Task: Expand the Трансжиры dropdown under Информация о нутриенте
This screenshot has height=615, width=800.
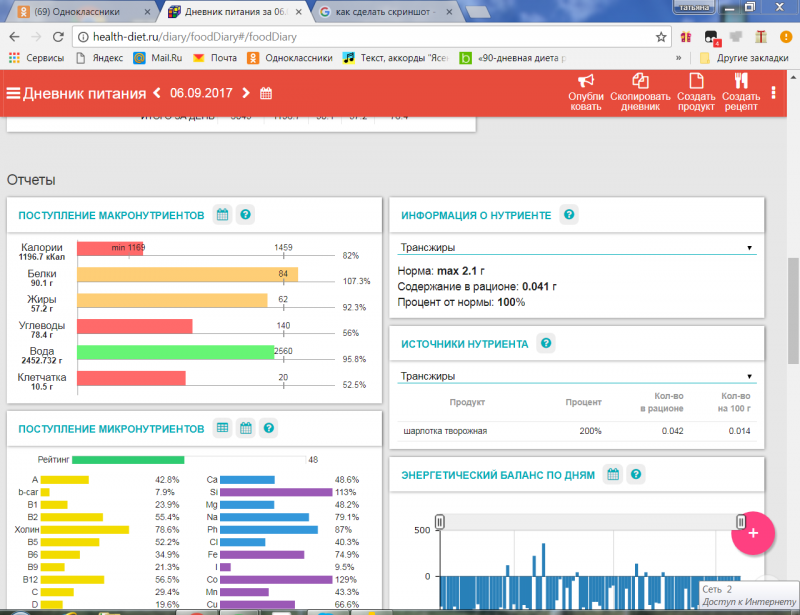Action: [576, 247]
